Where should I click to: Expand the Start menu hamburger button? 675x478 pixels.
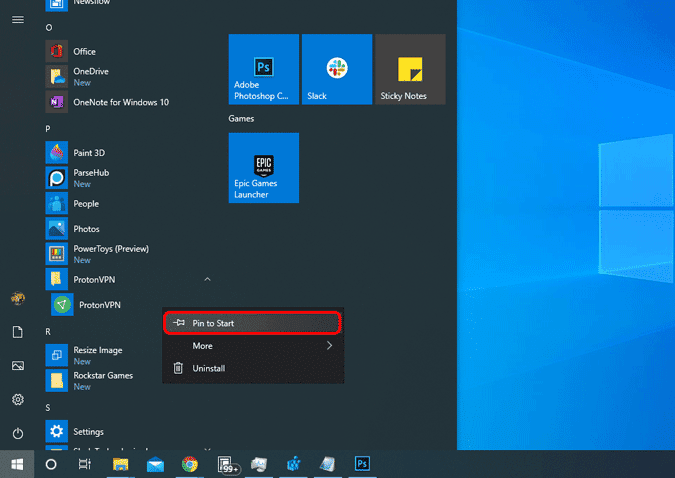coord(18,20)
